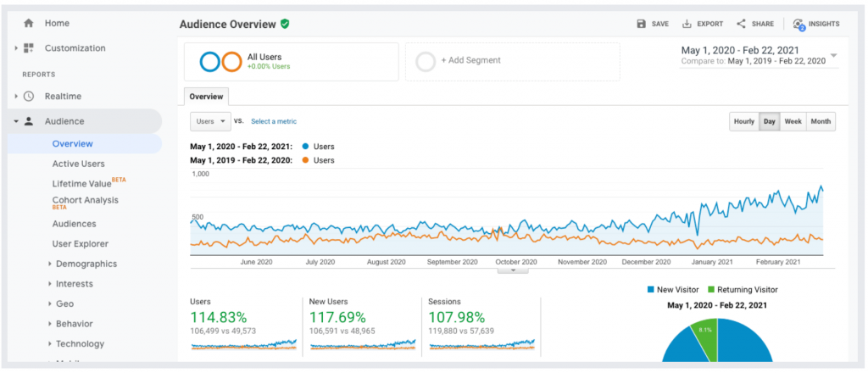Switch chart granularity to Hourly
Viewport: 868px width, 373px height.
744,121
